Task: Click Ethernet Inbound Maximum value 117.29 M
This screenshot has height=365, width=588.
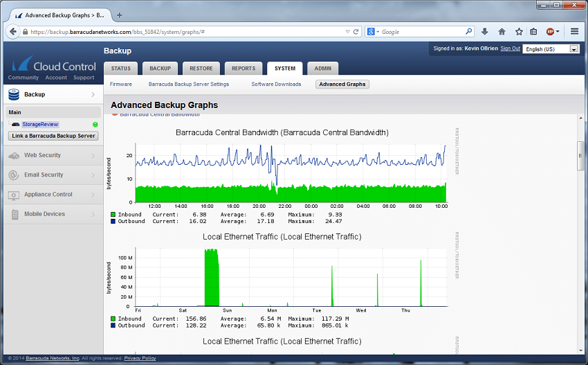Action: (335, 319)
